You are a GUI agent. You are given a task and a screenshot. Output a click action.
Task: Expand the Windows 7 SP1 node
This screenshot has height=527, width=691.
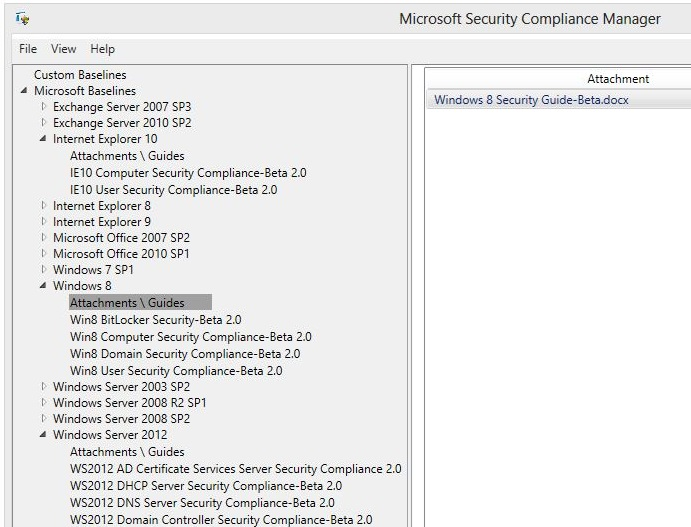click(43, 270)
